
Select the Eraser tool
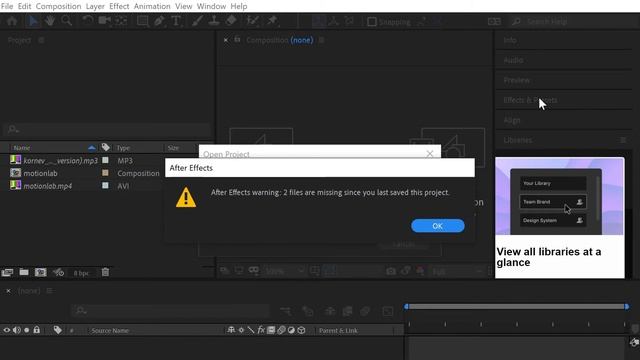[x=231, y=21]
